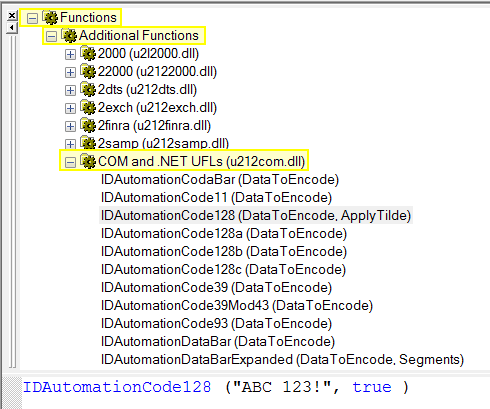Select 22000 (u2122000.dll) label
The image size is (490, 409).
click(157, 71)
